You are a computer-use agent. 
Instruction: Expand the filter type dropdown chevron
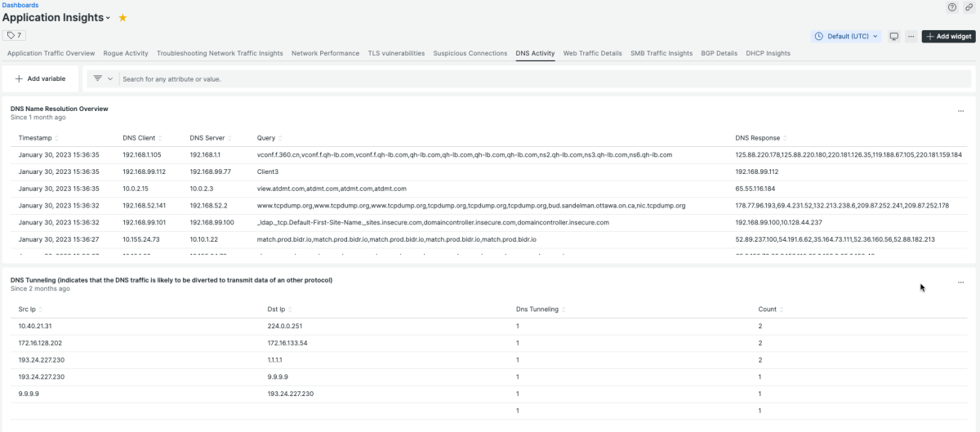coord(110,79)
